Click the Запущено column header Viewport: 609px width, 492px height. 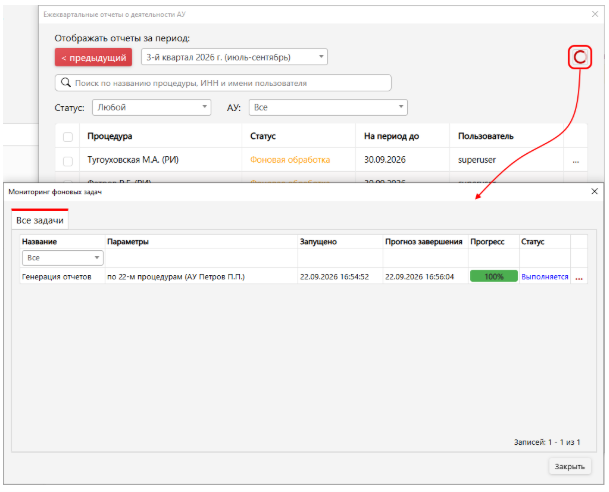[318, 242]
